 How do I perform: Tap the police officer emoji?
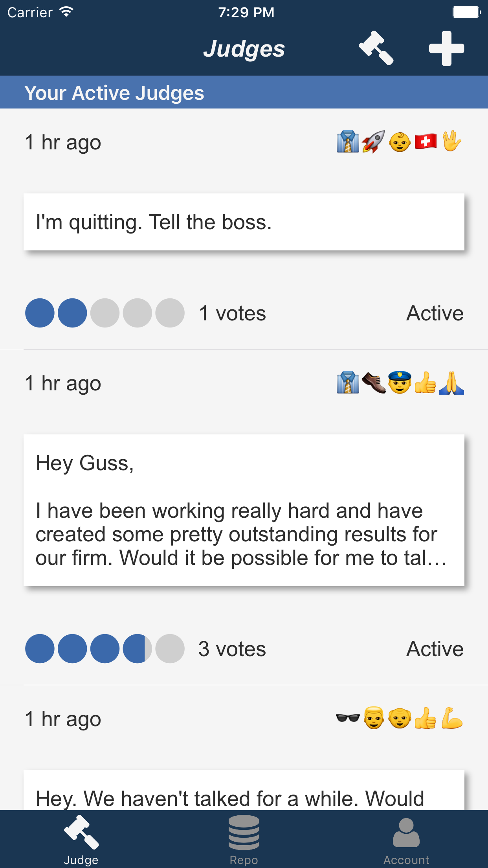[x=400, y=383]
